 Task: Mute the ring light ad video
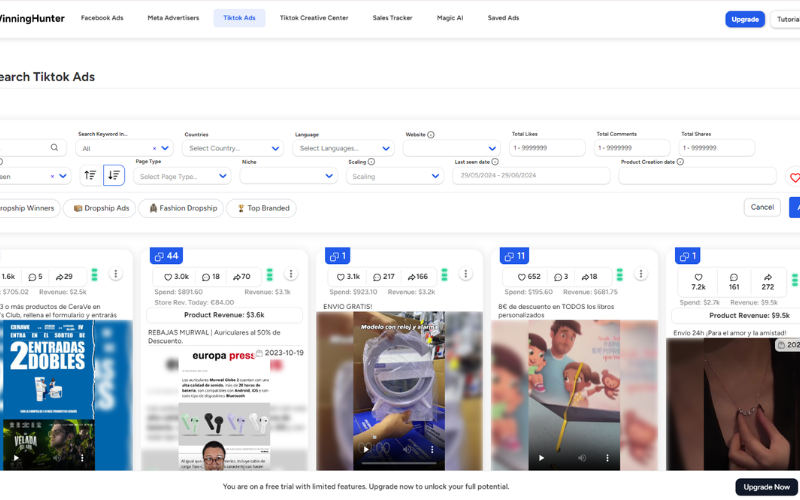pos(407,449)
